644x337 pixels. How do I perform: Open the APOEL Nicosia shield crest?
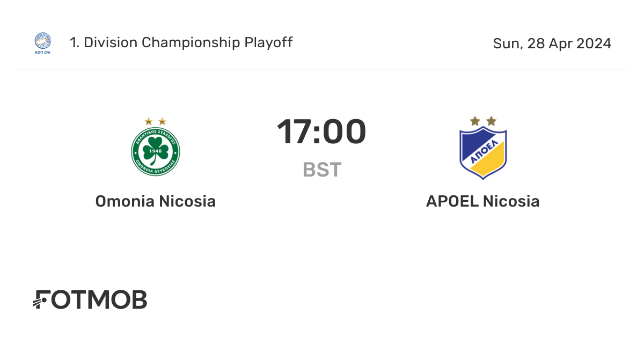click(x=484, y=153)
